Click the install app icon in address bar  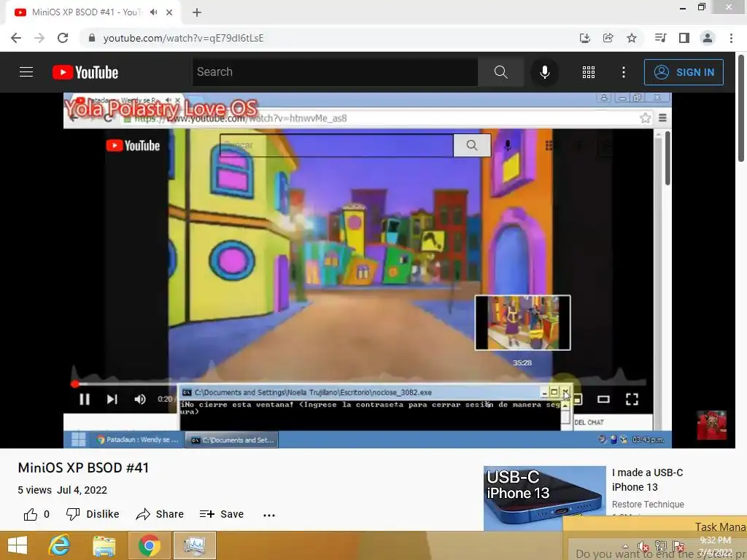pos(584,38)
